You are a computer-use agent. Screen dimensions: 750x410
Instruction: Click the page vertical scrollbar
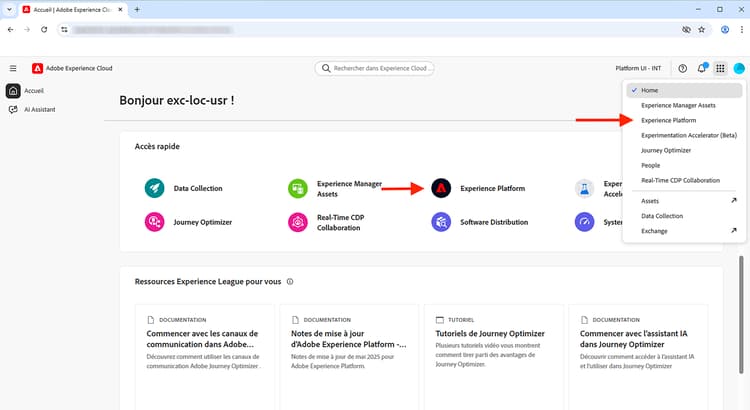(741, 314)
